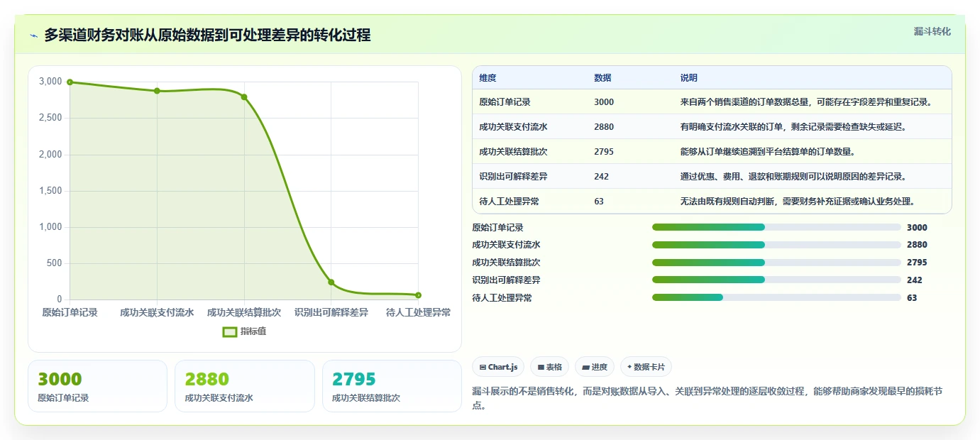This screenshot has width=980, height=440.
Task: Click the table value 3000
Action: point(604,102)
